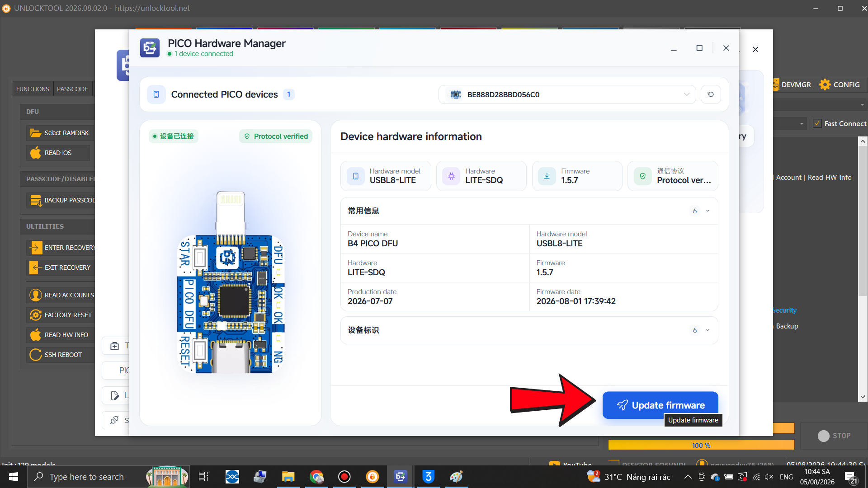Click the Firmware 1.5.7 card

click(577, 176)
